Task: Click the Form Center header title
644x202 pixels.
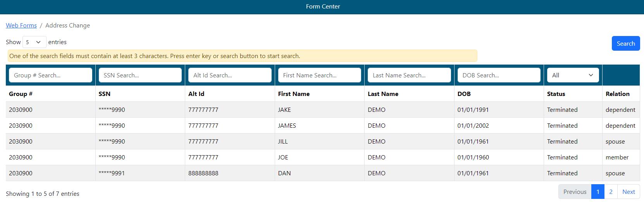Action: click(x=323, y=7)
